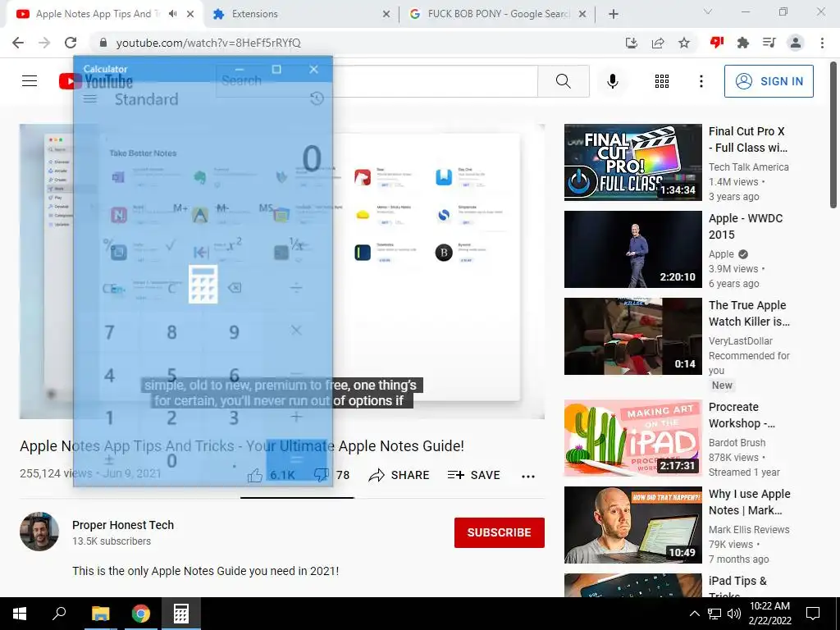Click the page vertical scrollbar thumb
Screen dimensions: 840x630
(833, 135)
